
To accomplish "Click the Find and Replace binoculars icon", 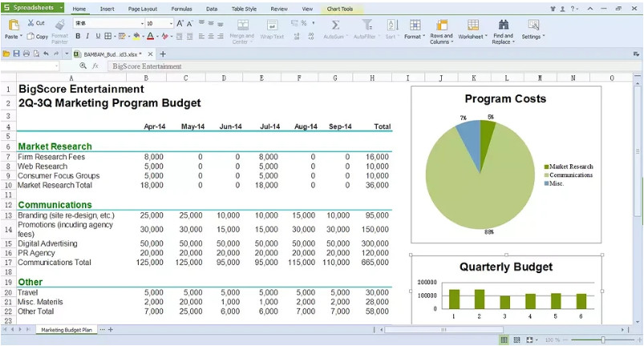I will pos(503,26).
